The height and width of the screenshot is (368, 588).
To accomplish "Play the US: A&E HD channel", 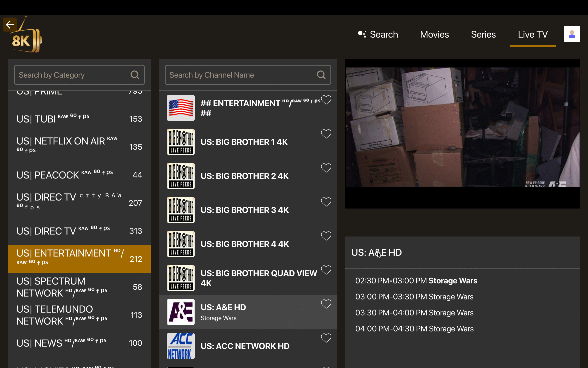I will coord(248,312).
